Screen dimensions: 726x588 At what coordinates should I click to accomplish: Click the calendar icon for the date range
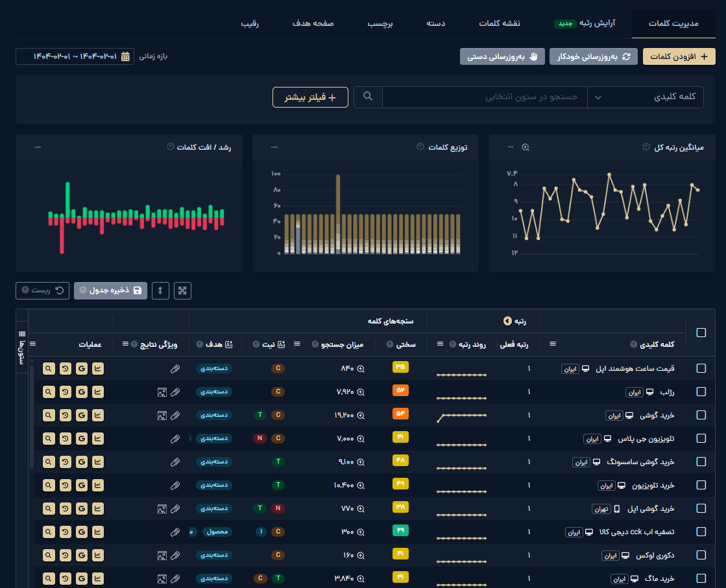126,56
